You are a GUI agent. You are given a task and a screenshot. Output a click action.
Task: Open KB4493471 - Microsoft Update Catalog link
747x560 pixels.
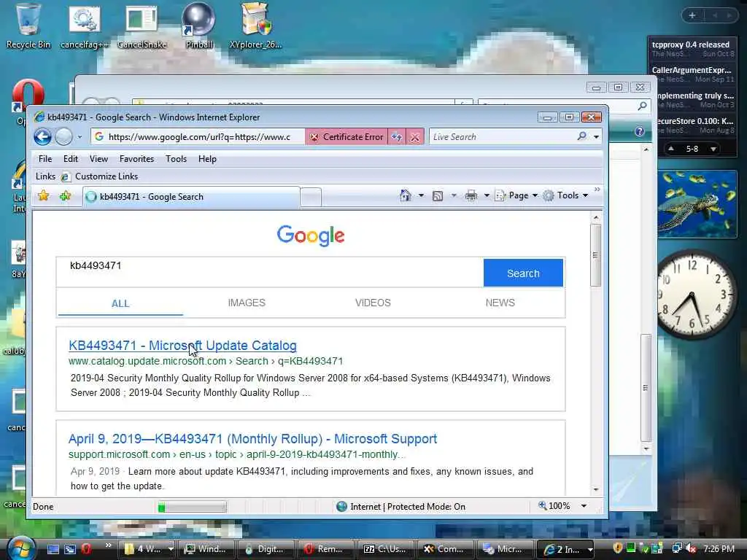(x=182, y=346)
